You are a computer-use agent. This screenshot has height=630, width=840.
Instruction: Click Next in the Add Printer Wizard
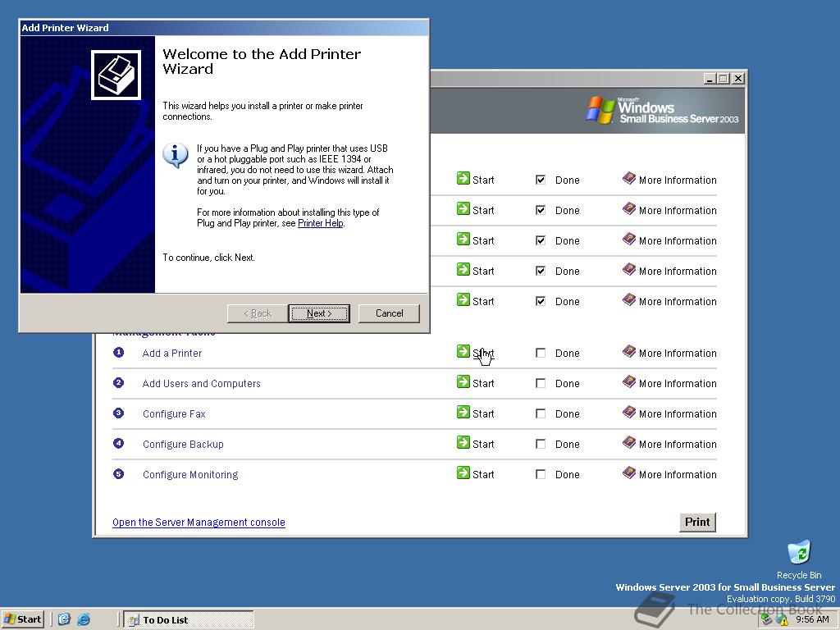pyautogui.click(x=319, y=313)
